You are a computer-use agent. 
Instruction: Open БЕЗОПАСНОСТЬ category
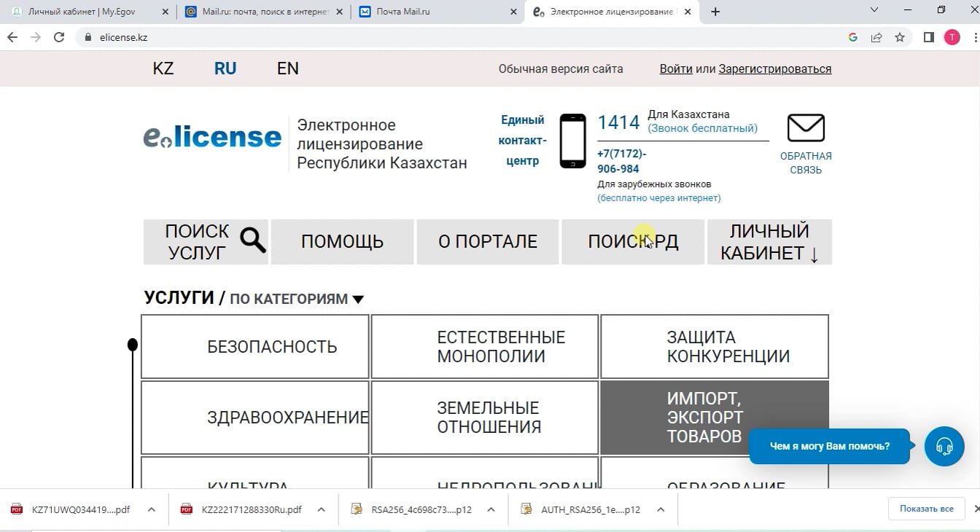pos(254,347)
